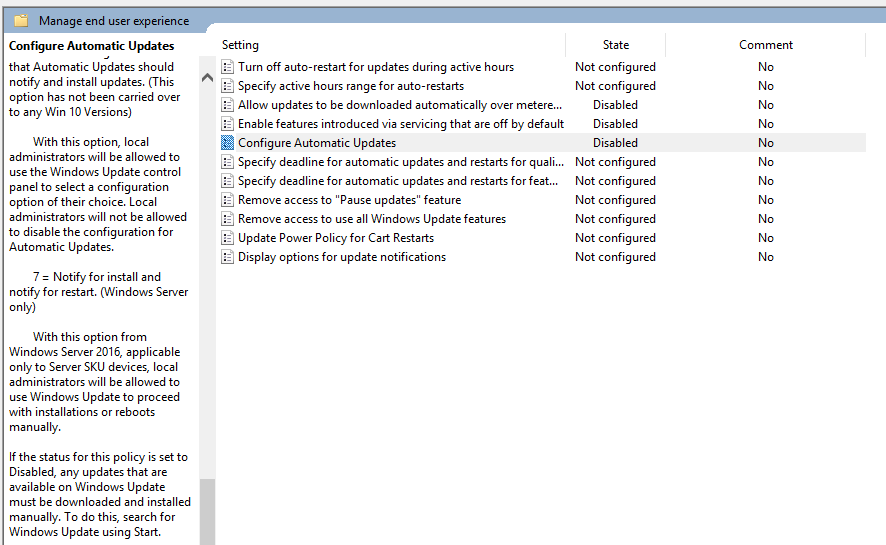Click policy icon for Turn off auto-restart during active hours
886x545 pixels.
click(x=227, y=67)
